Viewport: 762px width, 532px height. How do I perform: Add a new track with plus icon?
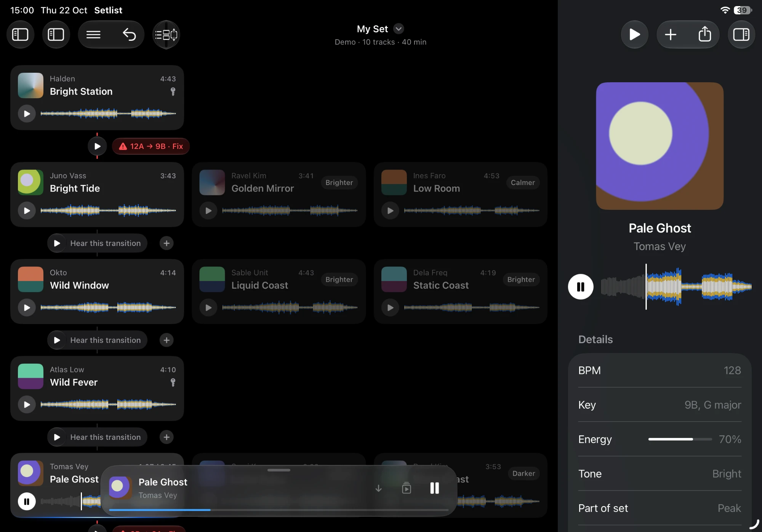pyautogui.click(x=671, y=35)
